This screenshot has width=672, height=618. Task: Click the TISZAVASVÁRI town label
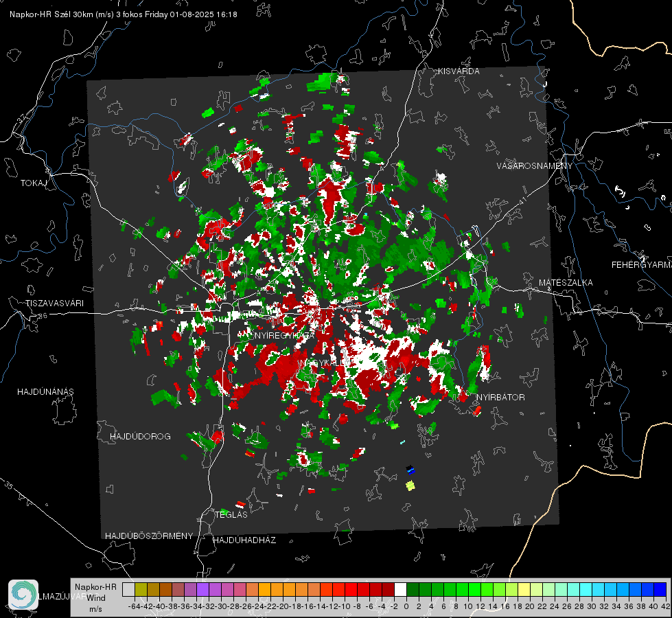54,304
